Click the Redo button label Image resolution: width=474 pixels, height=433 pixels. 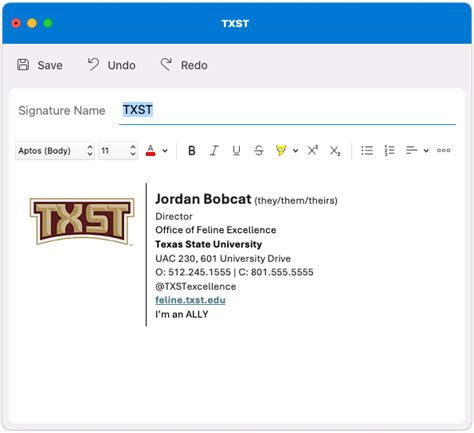click(194, 65)
